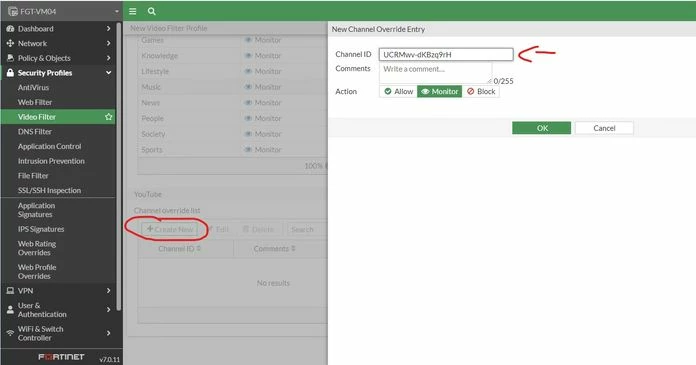Click the Edit button
The height and width of the screenshot is (365, 696).
218,230
